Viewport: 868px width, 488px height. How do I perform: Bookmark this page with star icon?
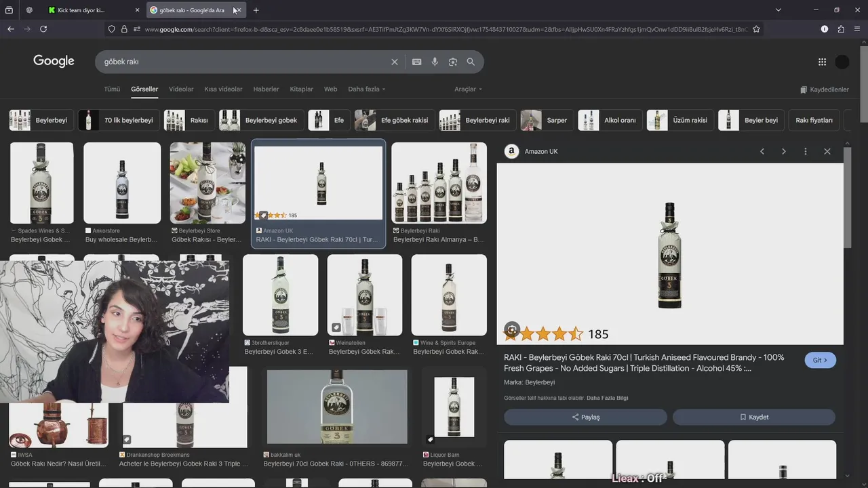click(756, 29)
